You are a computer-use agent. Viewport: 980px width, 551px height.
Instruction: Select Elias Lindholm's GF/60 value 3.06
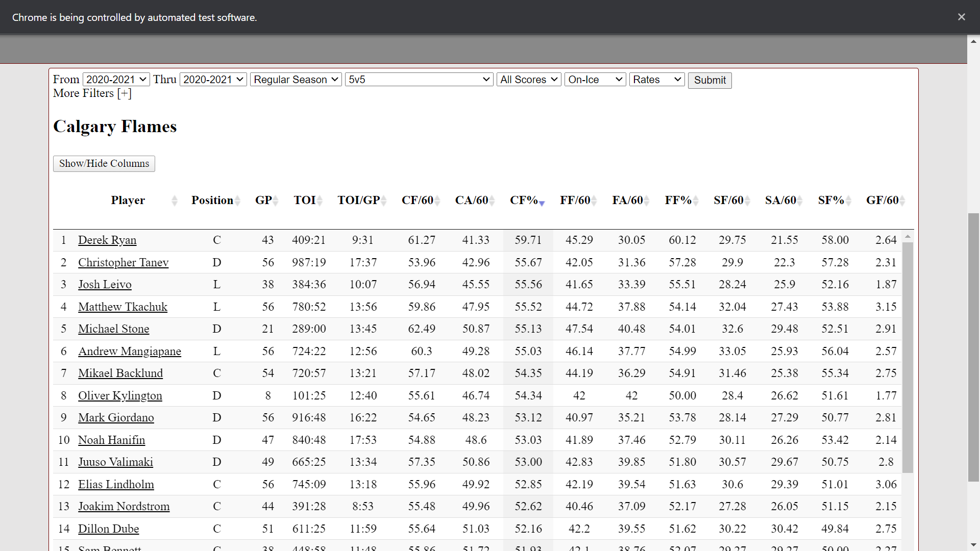tap(886, 485)
